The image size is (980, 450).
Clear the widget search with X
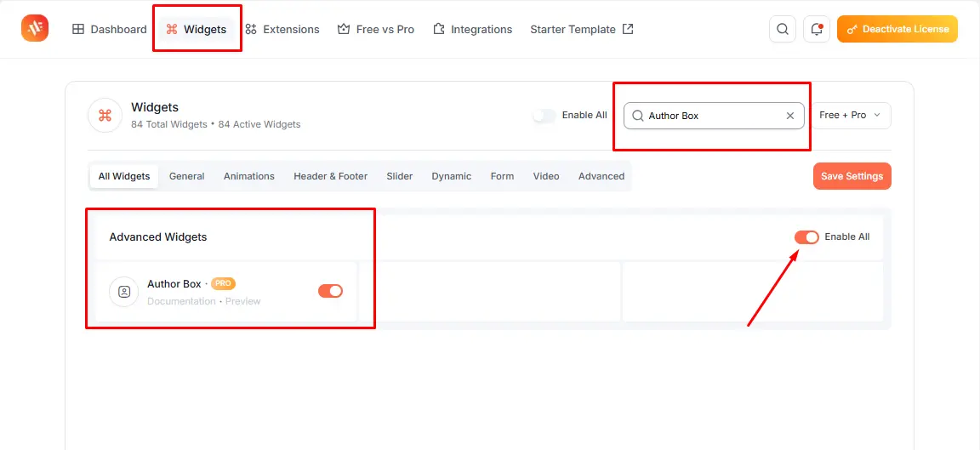click(790, 116)
